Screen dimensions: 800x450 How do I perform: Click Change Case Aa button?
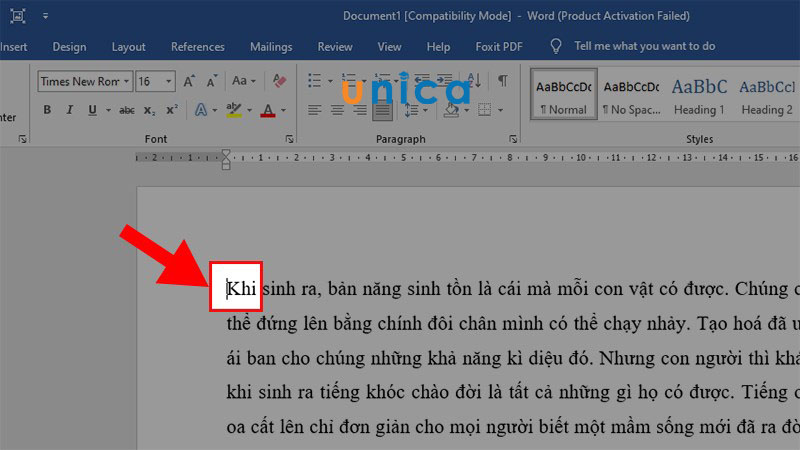pos(243,81)
